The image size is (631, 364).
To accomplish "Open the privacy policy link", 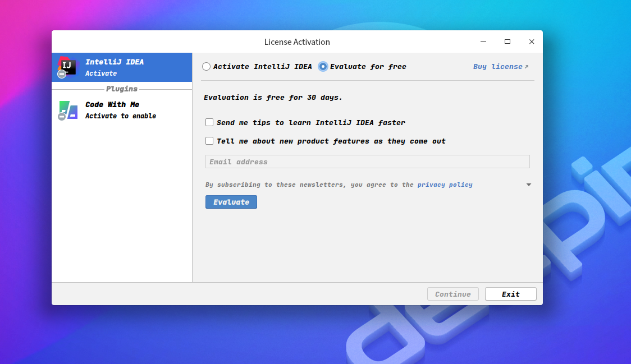I will coord(445,185).
